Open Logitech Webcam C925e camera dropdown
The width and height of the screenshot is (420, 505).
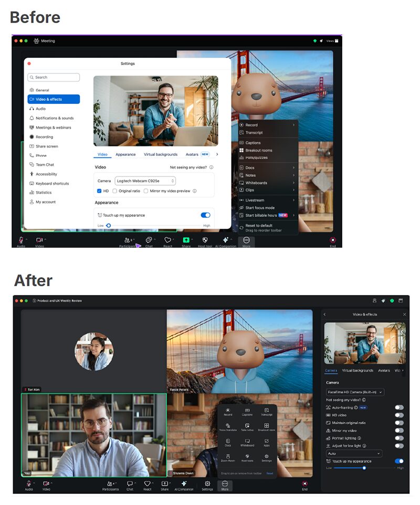145,181
